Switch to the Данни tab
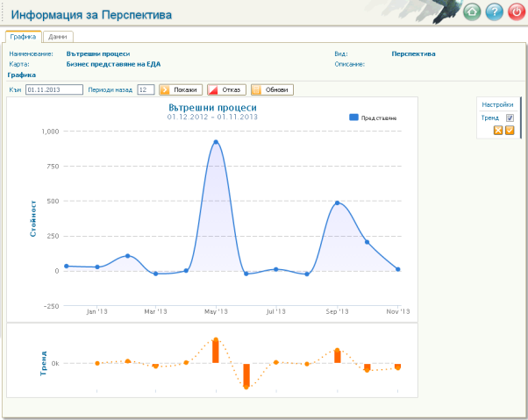The image size is (528, 420). (x=58, y=37)
